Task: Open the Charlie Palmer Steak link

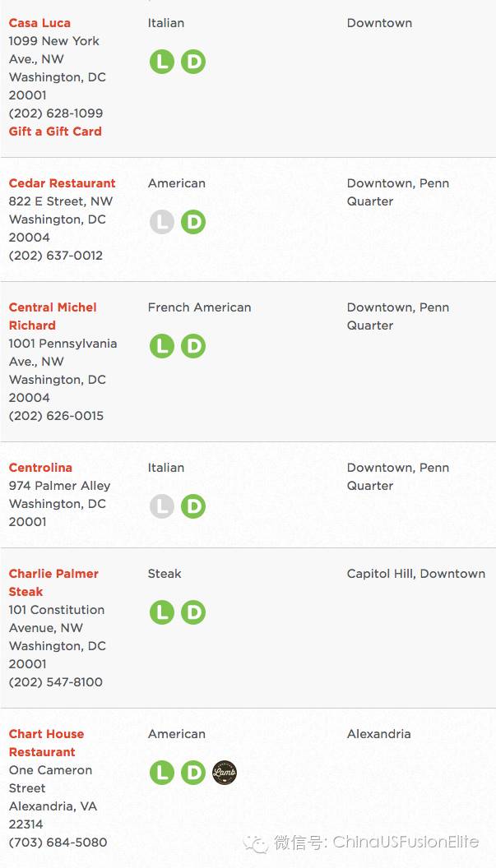Action: coord(53,582)
